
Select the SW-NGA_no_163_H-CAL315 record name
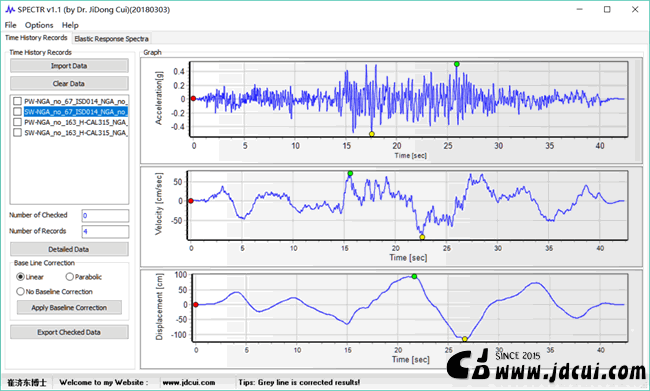[75, 133]
